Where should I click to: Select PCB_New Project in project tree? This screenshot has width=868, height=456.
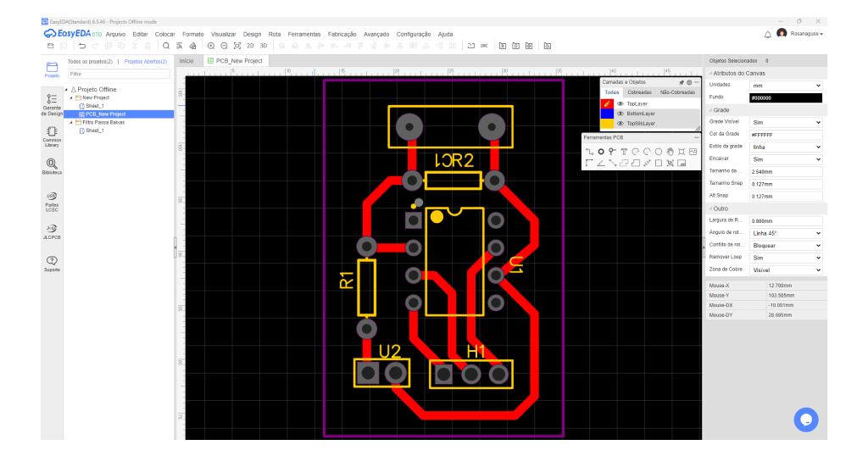pyautogui.click(x=105, y=114)
